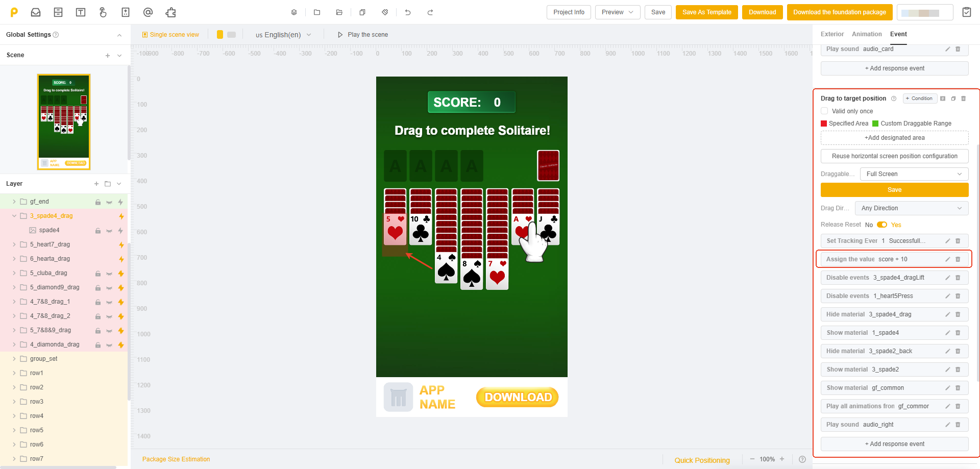
Task: Expand the row1 layer folder
Action: (14, 373)
